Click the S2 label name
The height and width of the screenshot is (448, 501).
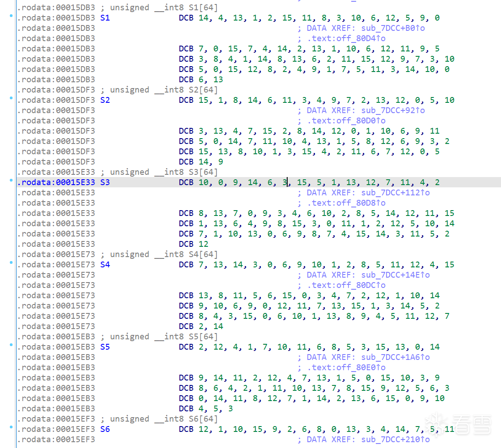tap(105, 100)
